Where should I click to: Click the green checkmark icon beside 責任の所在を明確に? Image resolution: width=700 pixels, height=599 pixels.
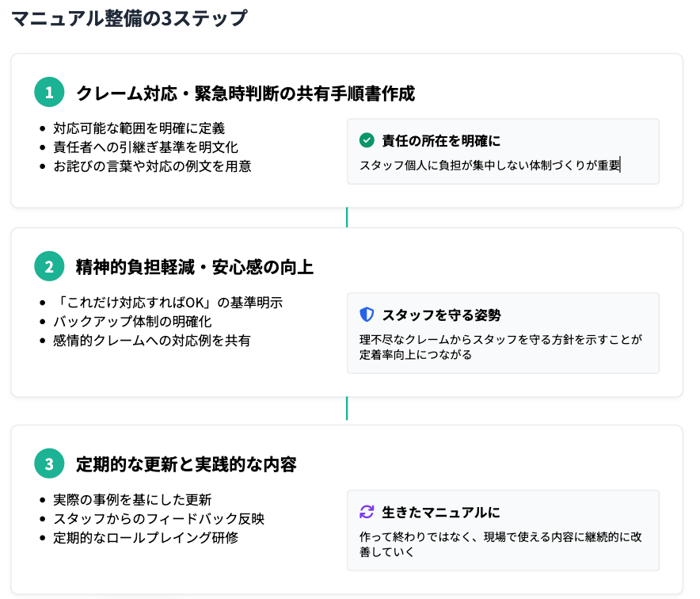click(x=367, y=140)
